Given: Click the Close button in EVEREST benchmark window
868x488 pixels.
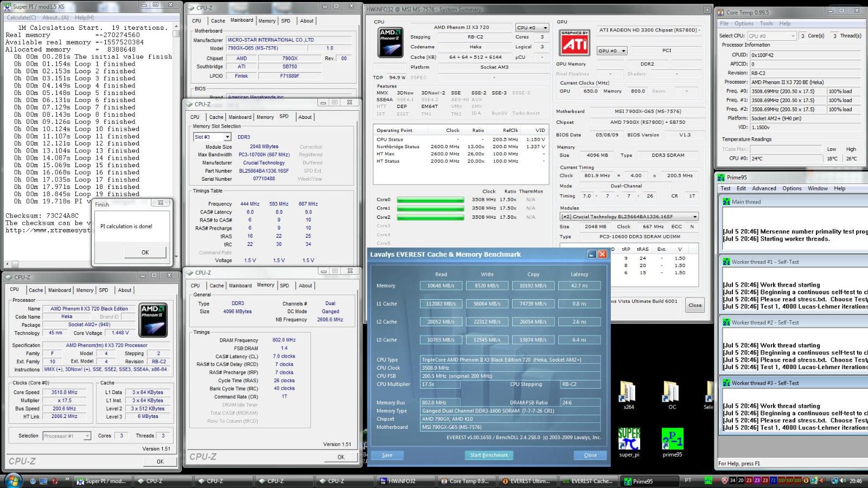Looking at the screenshot, I should [x=590, y=455].
